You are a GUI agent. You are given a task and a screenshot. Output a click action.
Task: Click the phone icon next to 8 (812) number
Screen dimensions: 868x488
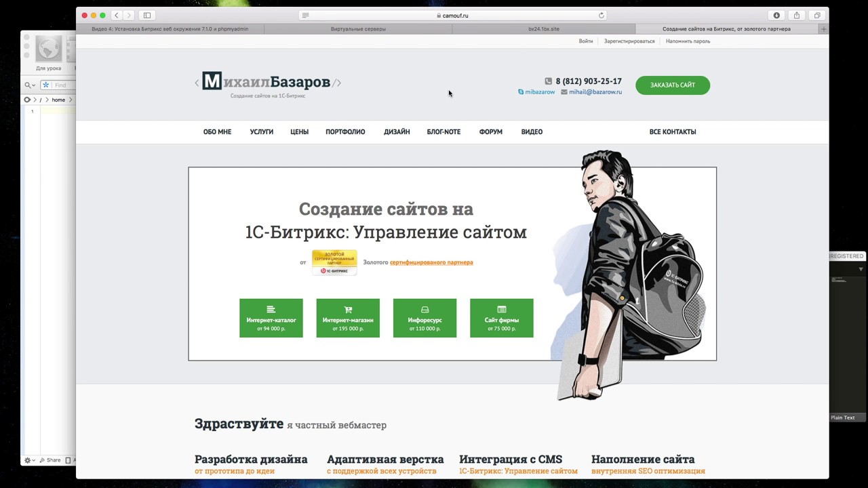point(548,81)
